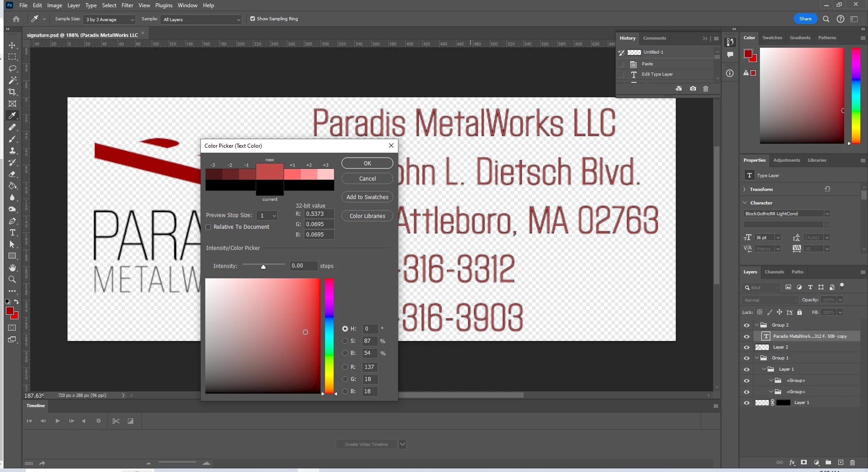Add layer style fx icon
Screen dimensions: 868x472
(792, 463)
